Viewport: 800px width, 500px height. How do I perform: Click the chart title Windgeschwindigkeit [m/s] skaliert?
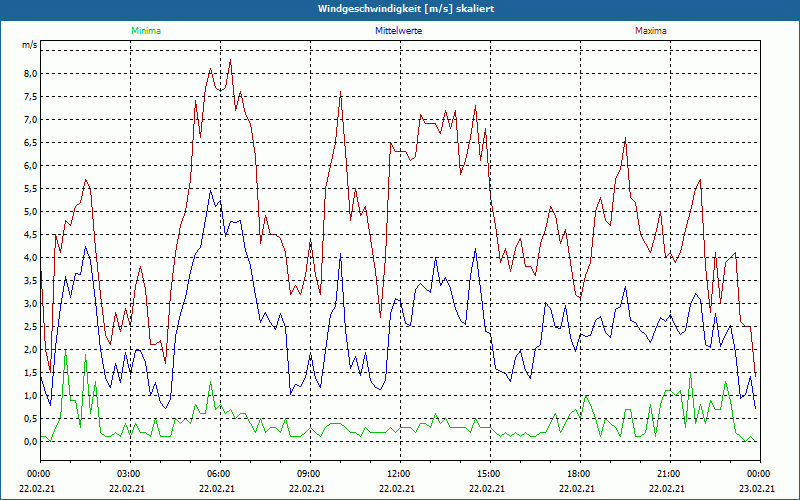406,9
